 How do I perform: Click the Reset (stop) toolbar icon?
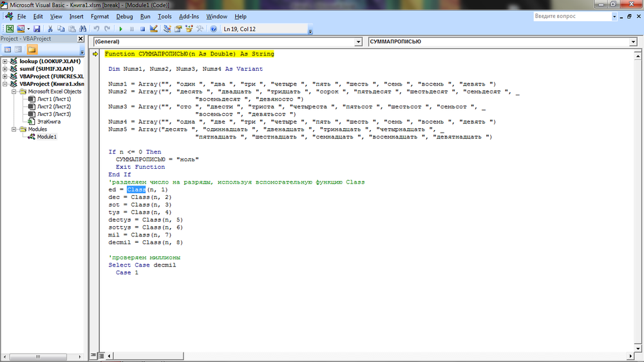(x=142, y=29)
